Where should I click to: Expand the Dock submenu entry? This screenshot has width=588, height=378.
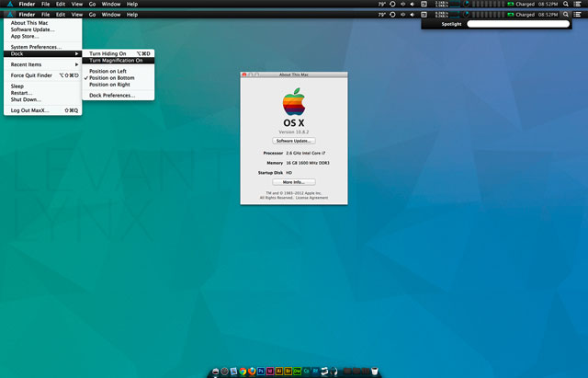coord(43,53)
